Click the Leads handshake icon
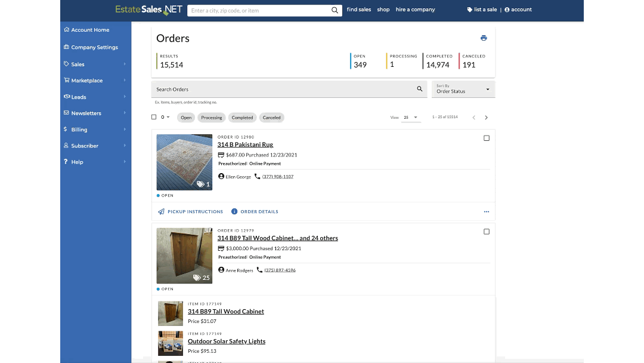The height and width of the screenshot is (363, 644). pyautogui.click(x=67, y=97)
